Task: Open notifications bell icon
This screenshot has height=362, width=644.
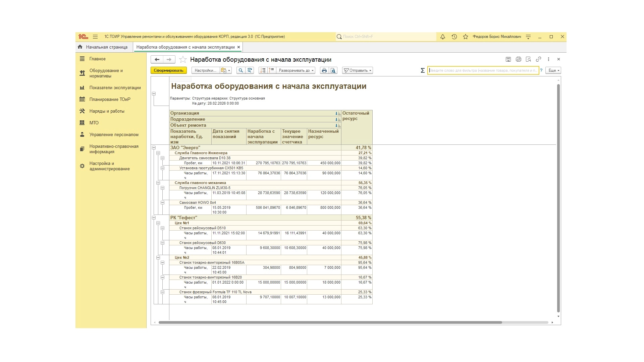Action: tap(442, 37)
